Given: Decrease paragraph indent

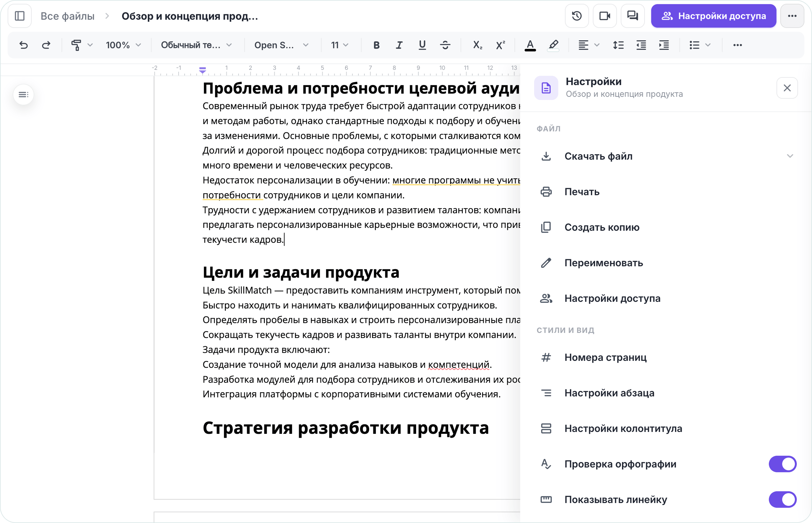Looking at the screenshot, I should (641, 45).
